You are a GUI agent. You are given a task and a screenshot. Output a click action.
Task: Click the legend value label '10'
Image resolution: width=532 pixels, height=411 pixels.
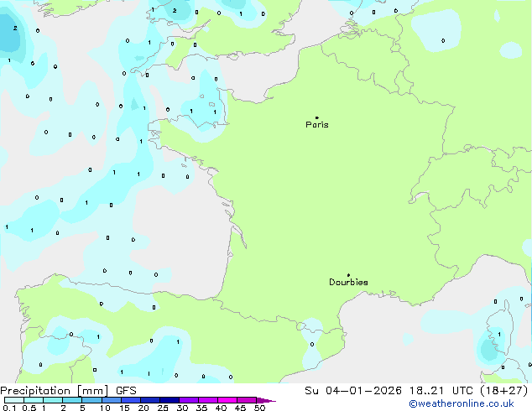pyautogui.click(x=105, y=408)
